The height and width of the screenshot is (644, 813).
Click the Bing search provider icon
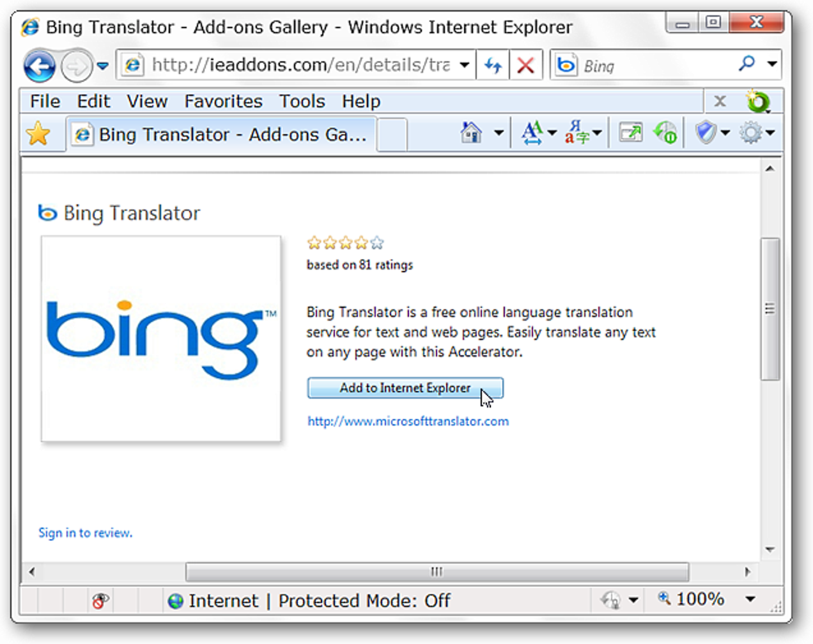pos(566,65)
